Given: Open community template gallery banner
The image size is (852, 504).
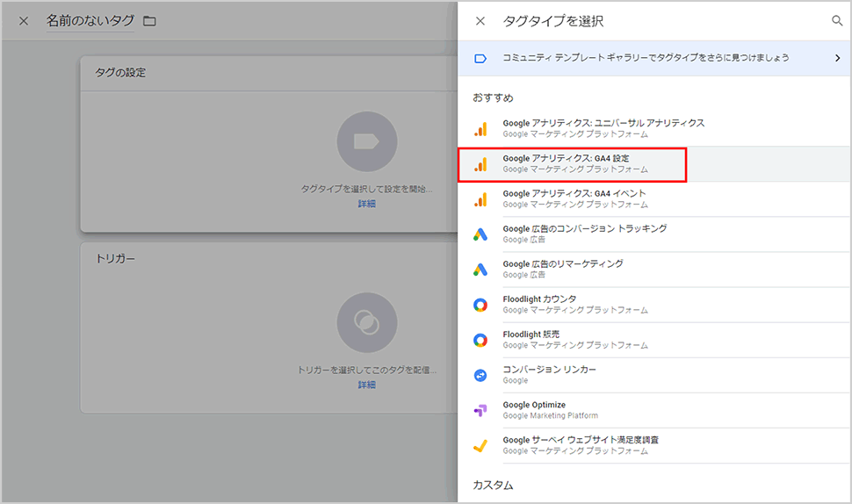Looking at the screenshot, I should pos(654,58).
